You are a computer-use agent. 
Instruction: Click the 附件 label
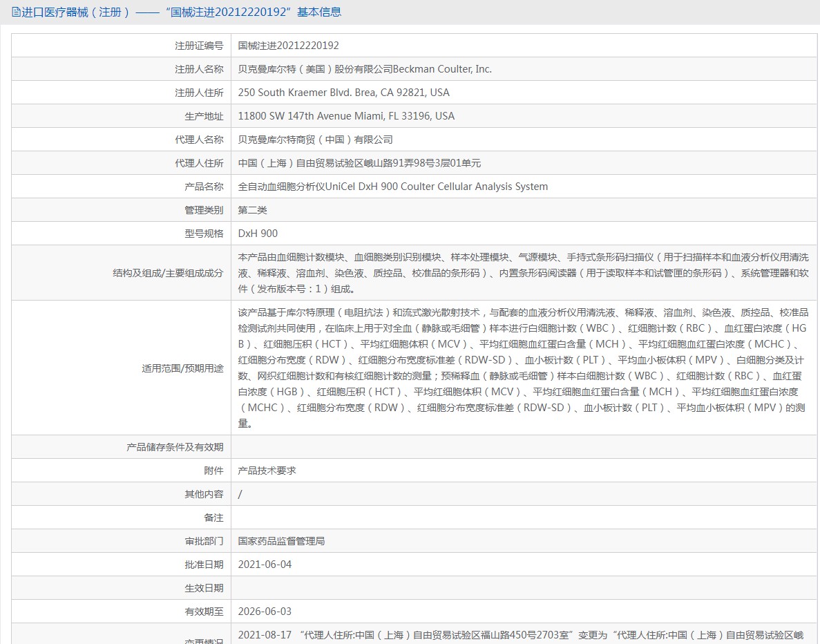pyautogui.click(x=214, y=471)
